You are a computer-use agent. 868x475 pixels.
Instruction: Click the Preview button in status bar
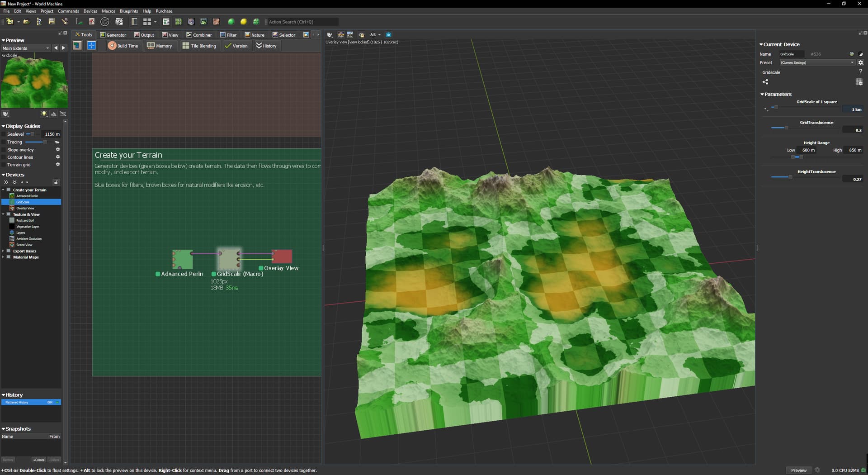(798, 470)
